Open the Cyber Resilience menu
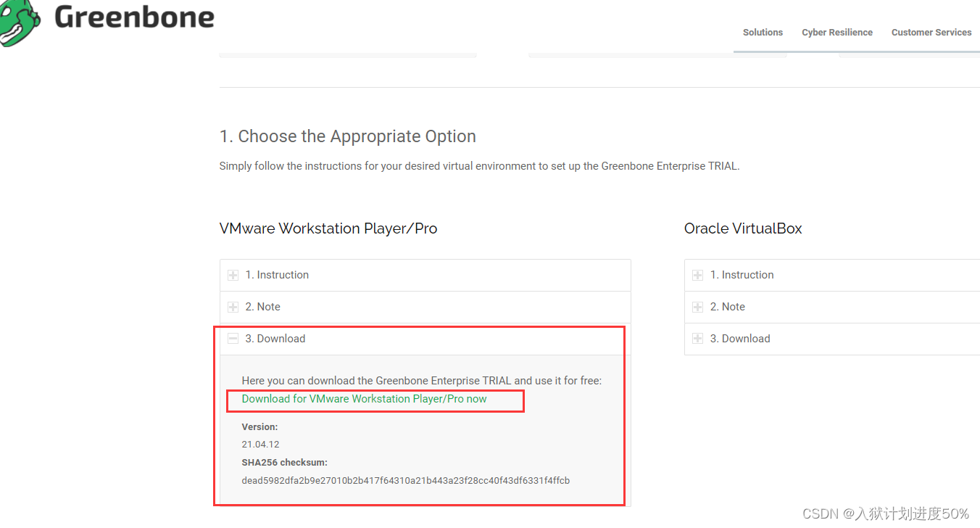 837,33
